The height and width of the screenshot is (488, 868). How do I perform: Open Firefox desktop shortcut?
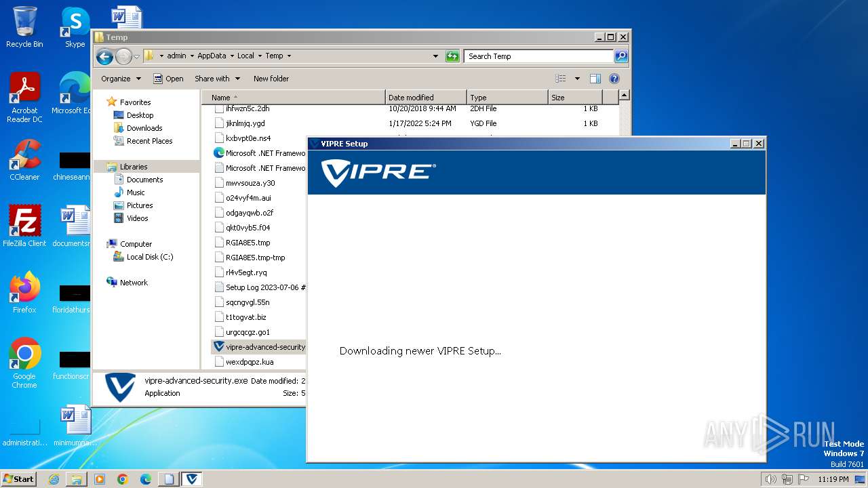point(24,292)
